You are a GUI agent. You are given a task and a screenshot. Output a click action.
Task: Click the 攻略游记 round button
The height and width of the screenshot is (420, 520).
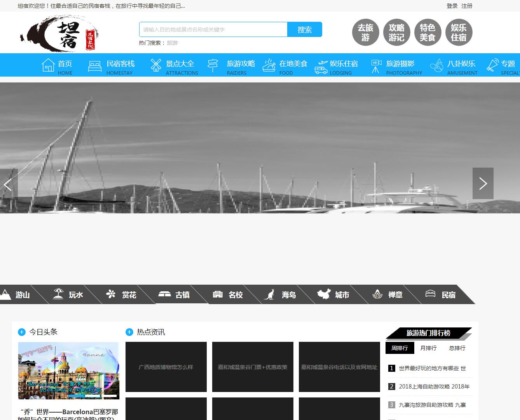[x=396, y=32]
